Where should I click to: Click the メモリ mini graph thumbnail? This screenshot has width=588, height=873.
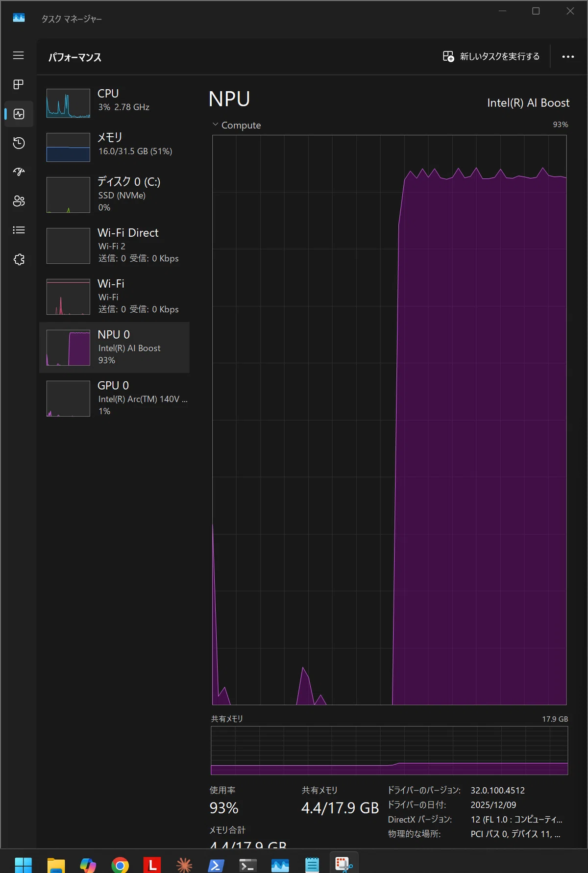(x=68, y=147)
